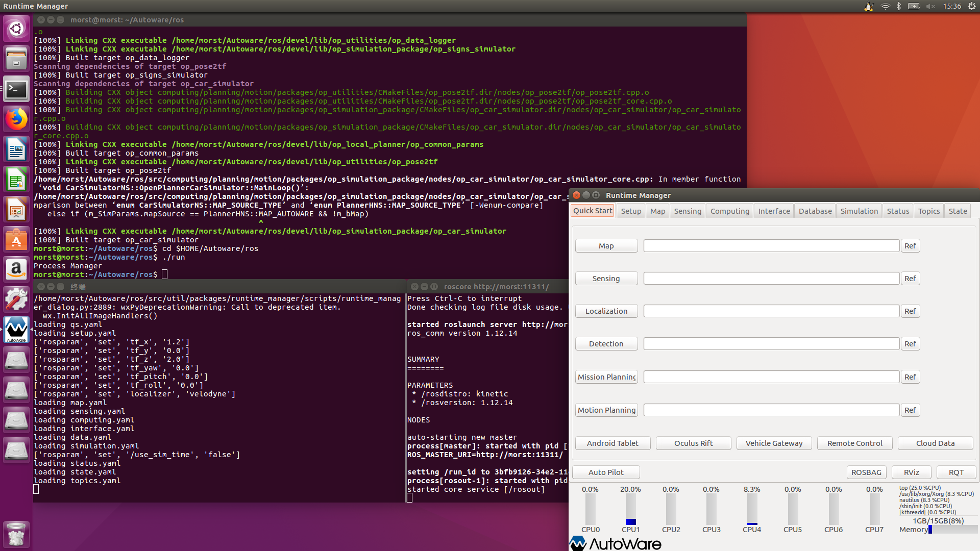Launch RViz from Runtime Manager
The height and width of the screenshot is (551, 980).
click(x=911, y=472)
